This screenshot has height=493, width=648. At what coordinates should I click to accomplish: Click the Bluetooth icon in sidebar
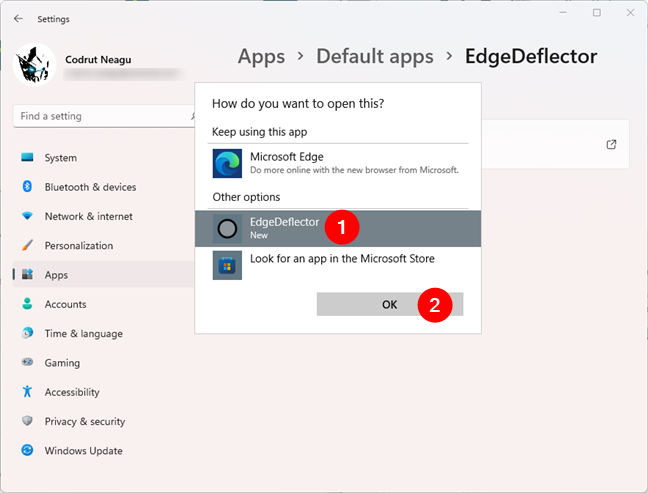coord(27,186)
